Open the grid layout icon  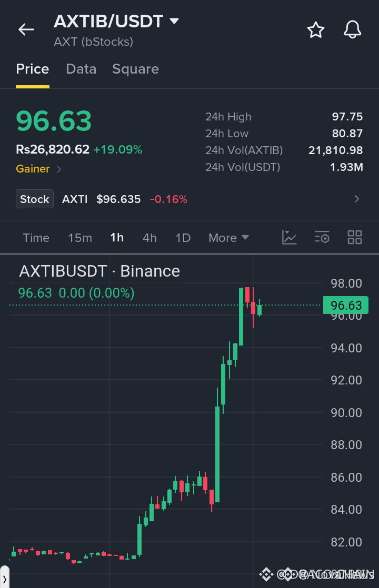[355, 237]
